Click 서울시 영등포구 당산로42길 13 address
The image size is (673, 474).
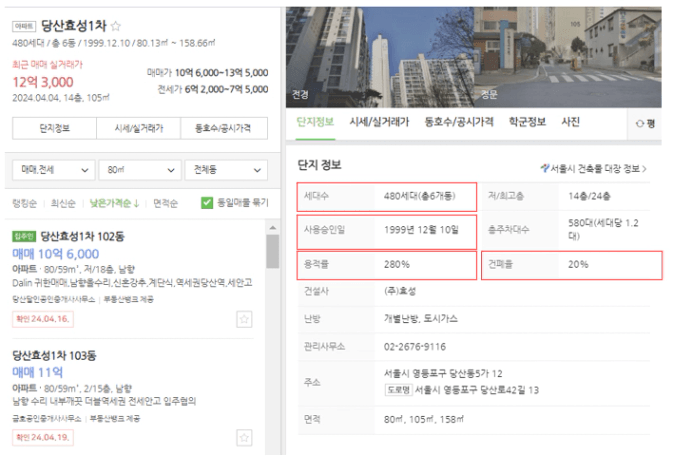click(476, 390)
